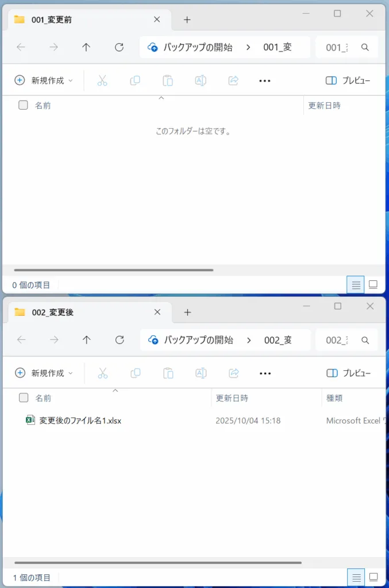Click search magnifier in 002_変更後 window
Image resolution: width=389 pixels, height=588 pixels.
click(365, 340)
